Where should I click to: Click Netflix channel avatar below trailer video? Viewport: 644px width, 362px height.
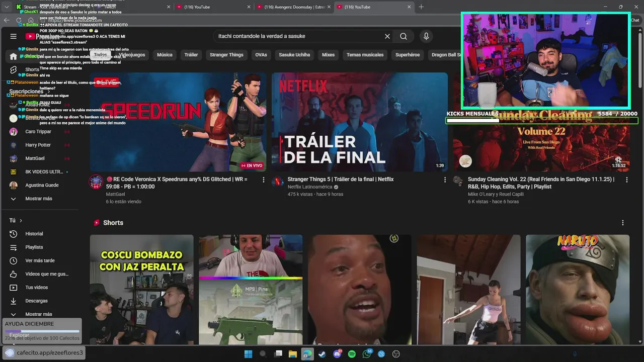278,182
